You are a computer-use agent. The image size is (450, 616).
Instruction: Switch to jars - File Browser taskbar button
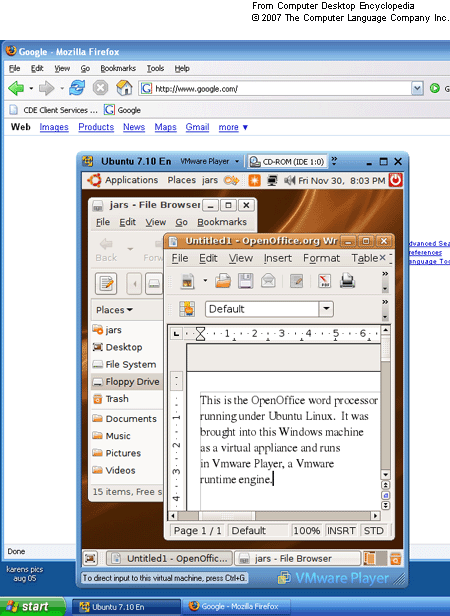click(298, 558)
